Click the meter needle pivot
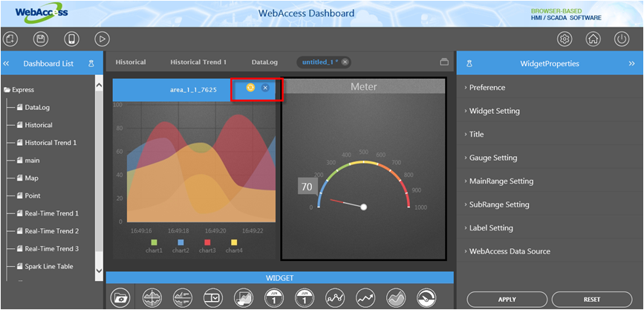The height and width of the screenshot is (310, 644). pyautogui.click(x=363, y=207)
